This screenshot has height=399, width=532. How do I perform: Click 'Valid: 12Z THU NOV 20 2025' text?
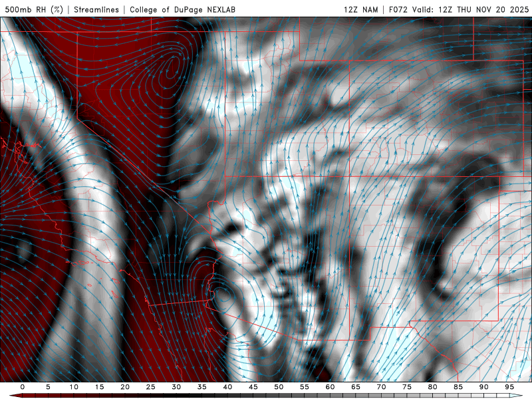click(x=470, y=9)
